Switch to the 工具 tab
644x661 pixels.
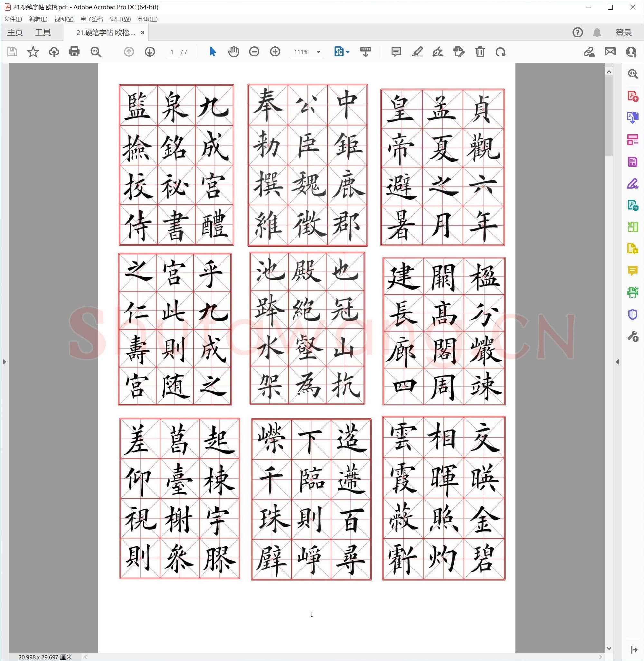click(43, 32)
